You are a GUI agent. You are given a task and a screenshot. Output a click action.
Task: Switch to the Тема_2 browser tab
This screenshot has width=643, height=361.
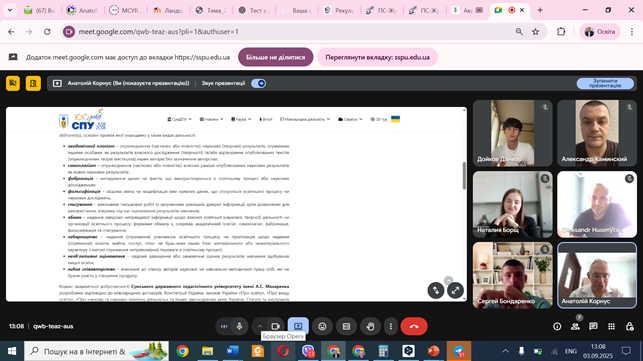tap(211, 10)
